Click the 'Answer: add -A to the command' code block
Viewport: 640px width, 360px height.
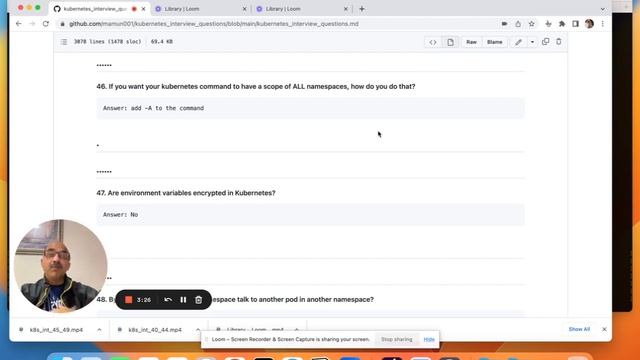coord(310,108)
